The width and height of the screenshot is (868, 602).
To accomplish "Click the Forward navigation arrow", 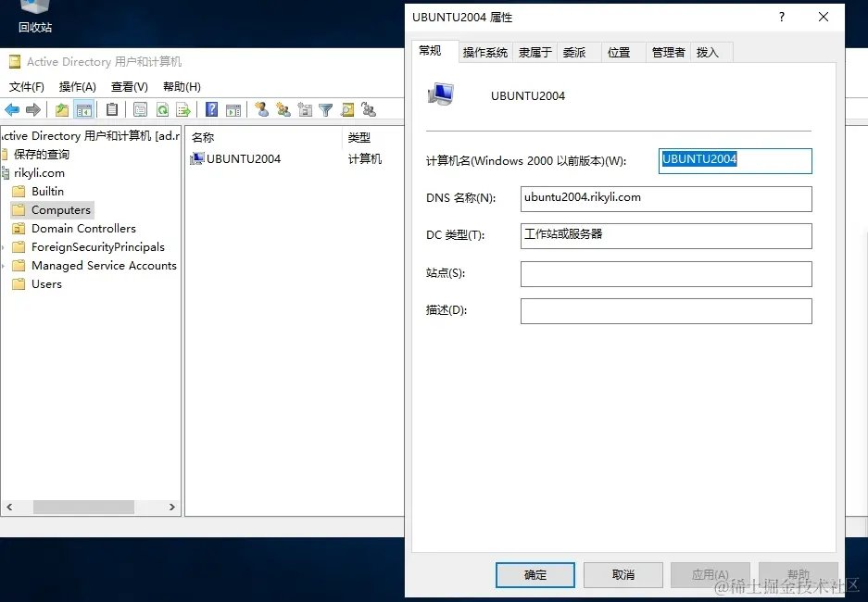I will (32, 108).
